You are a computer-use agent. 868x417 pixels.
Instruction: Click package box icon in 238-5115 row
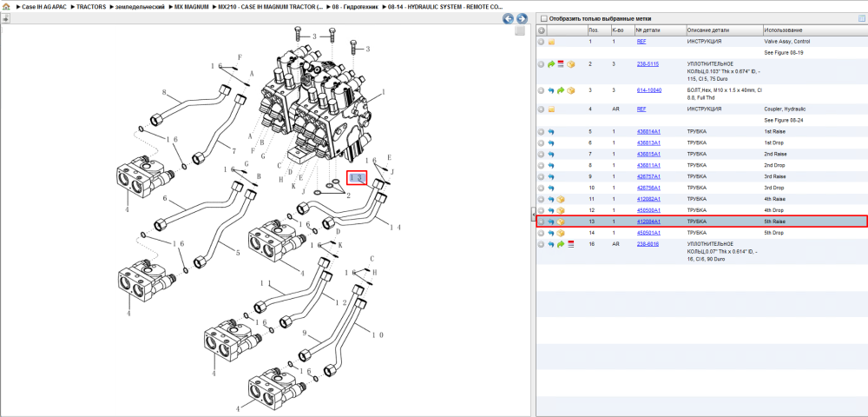tap(571, 64)
